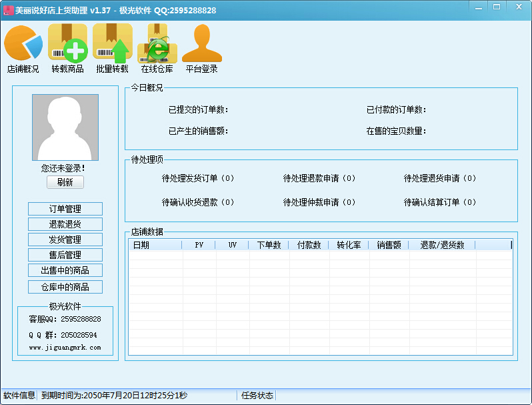The image size is (532, 405).
Task: Click the app logo in title bar
Action: point(8,10)
